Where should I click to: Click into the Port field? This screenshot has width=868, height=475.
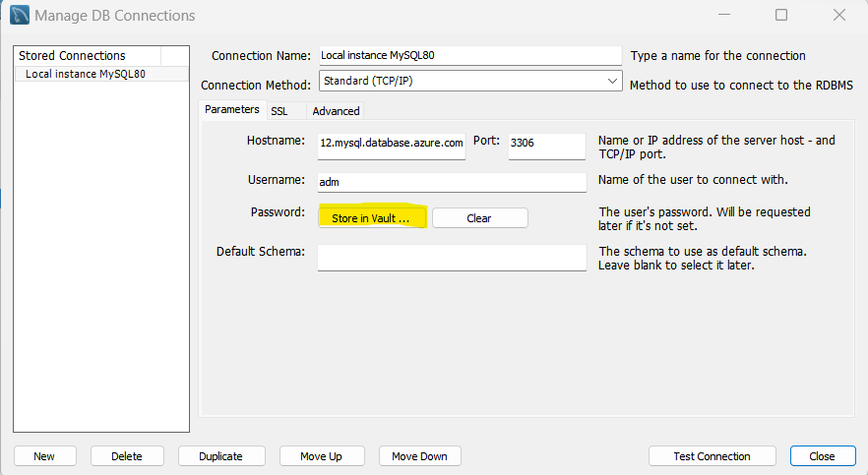click(x=547, y=146)
